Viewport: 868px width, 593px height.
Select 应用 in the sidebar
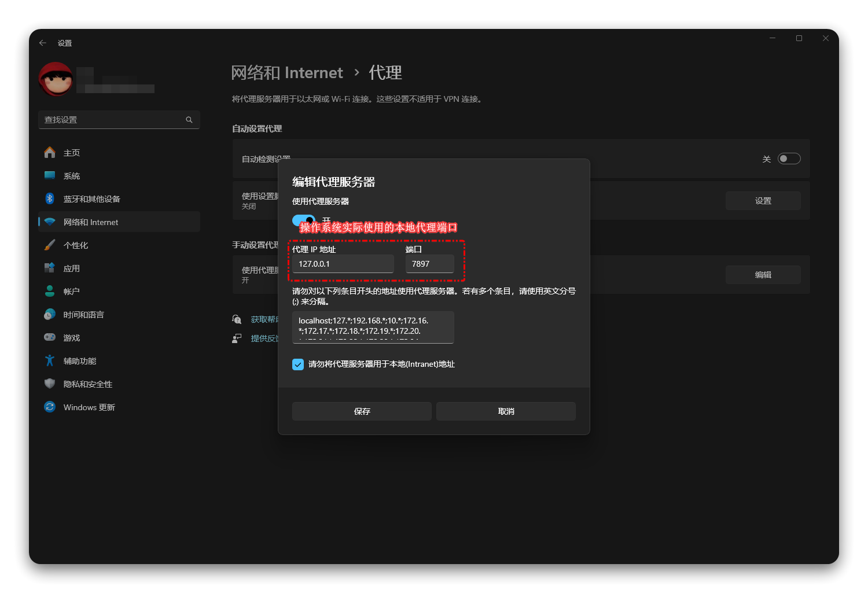click(119, 268)
